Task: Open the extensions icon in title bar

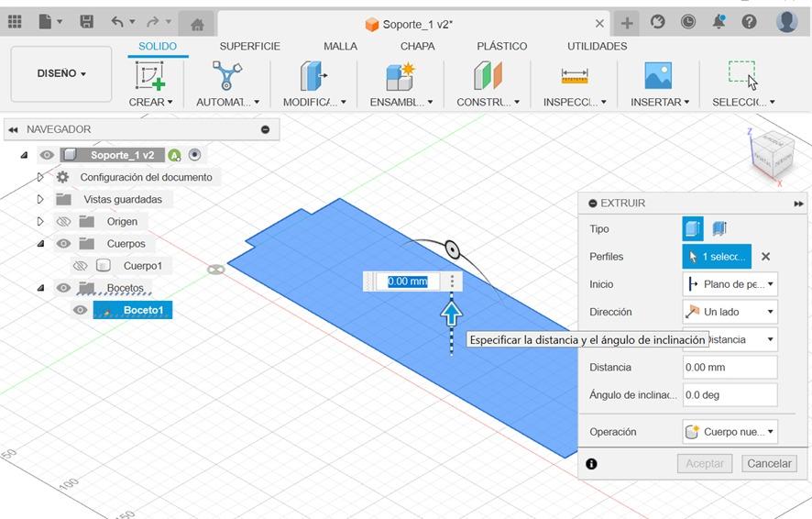Action: tap(658, 22)
